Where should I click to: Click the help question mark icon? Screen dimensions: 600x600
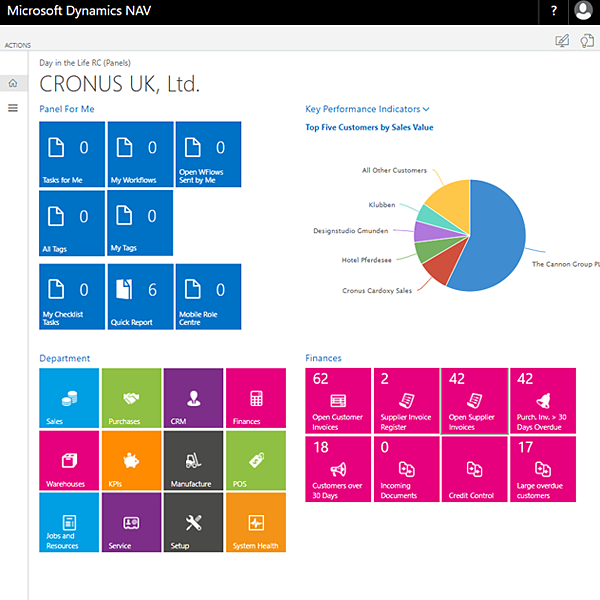click(x=553, y=12)
